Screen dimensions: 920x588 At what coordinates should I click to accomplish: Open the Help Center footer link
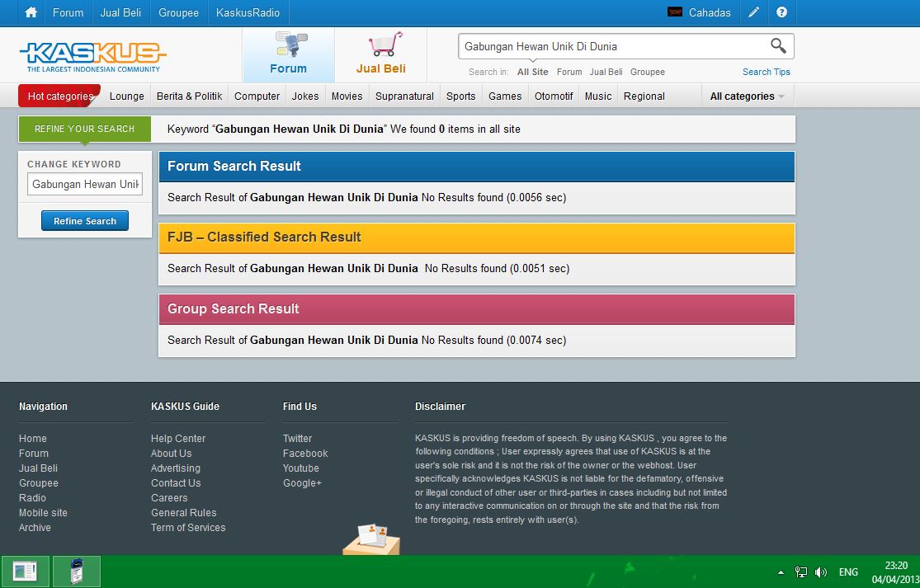pyautogui.click(x=178, y=439)
